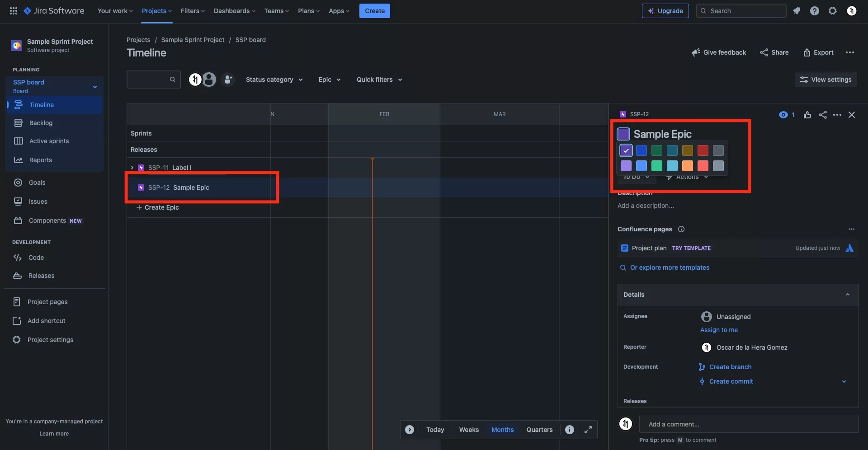Open the SSP board switcher chevron
868x450 pixels.
point(95,87)
